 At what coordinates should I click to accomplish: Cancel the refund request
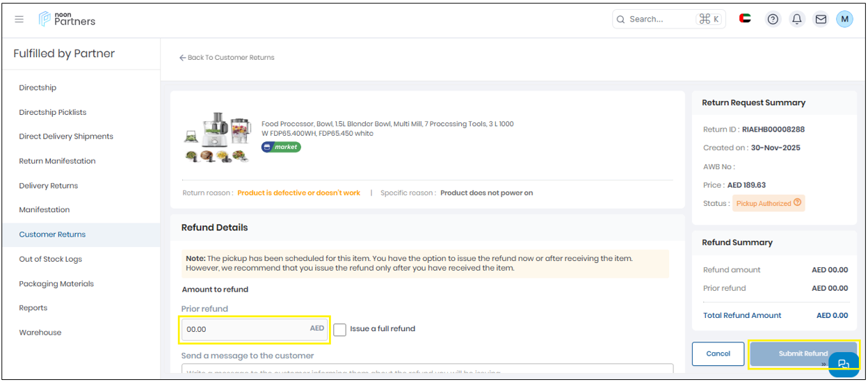[718, 353]
